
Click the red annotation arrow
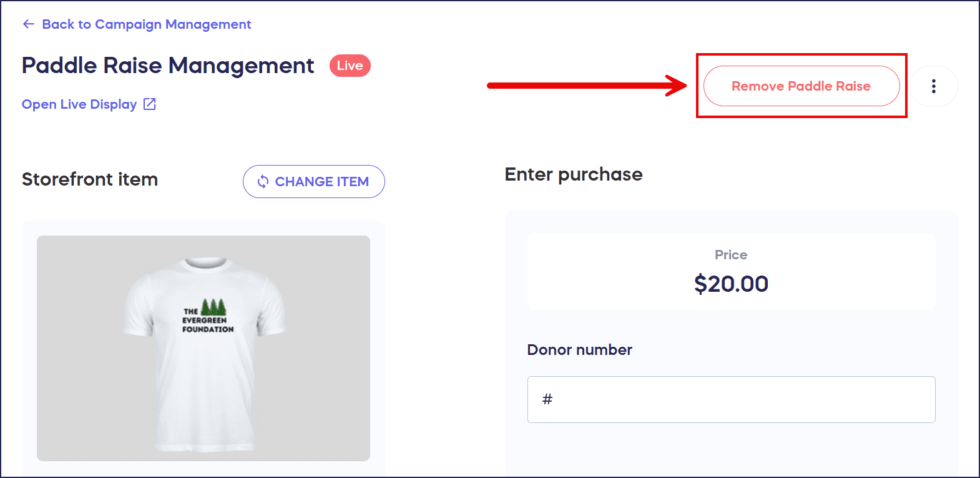tap(586, 86)
